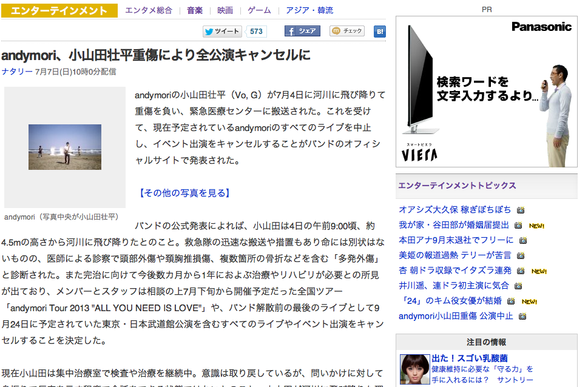588x387 pixels.
Task: Open topic 本田アナ9月末退社でフリーに
Action: (456, 240)
